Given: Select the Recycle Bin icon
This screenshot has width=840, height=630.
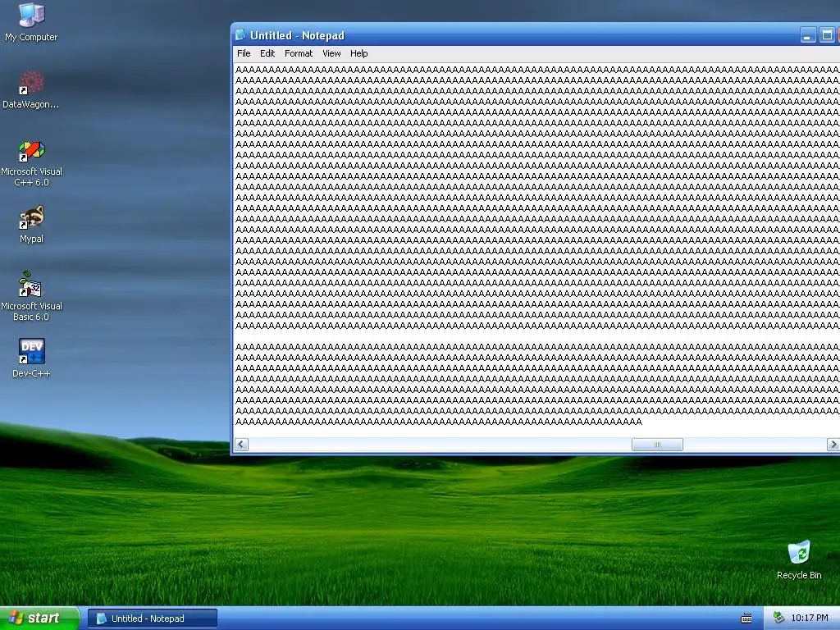Looking at the screenshot, I should click(799, 559).
